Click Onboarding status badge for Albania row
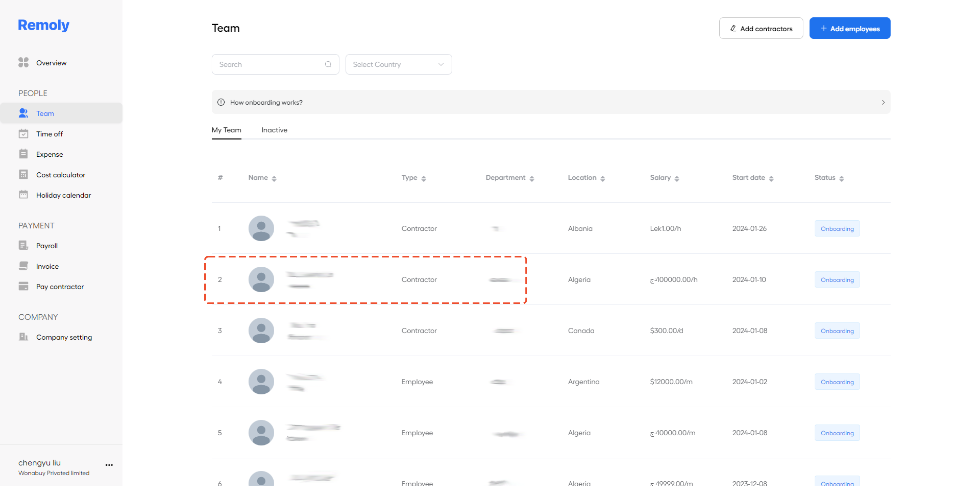The height and width of the screenshot is (486, 980). 837,229
